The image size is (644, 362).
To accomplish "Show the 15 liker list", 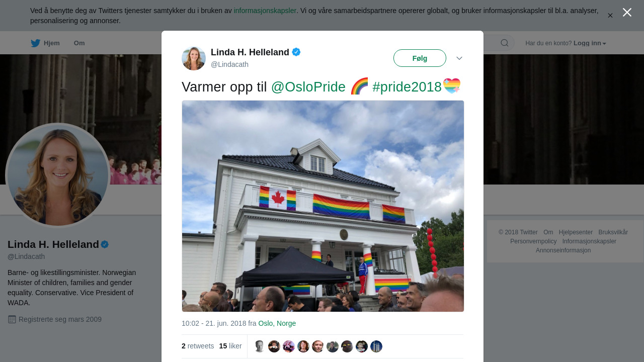I will coord(230,346).
